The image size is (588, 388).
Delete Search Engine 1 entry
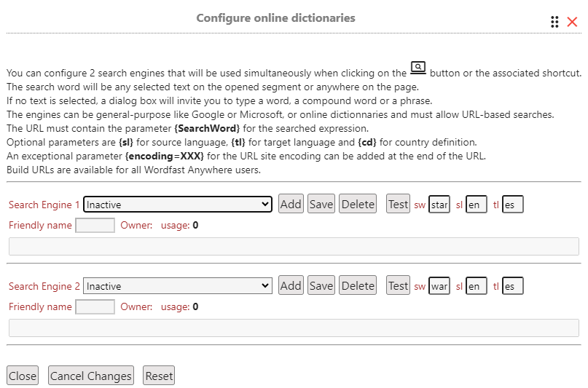[x=358, y=204]
